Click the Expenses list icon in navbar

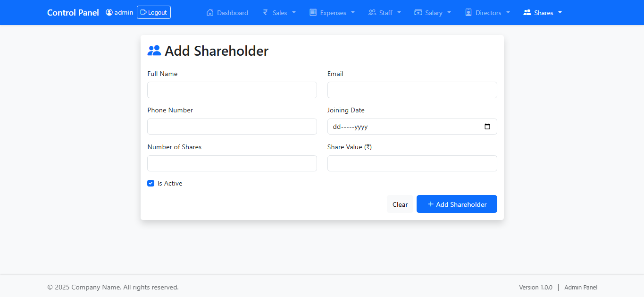[x=313, y=13]
